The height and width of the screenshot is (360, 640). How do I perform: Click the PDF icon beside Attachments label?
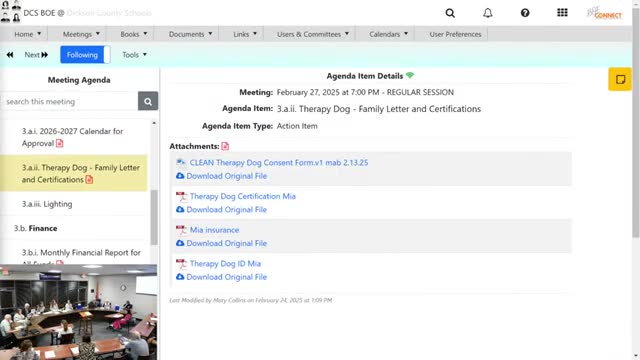(225, 146)
